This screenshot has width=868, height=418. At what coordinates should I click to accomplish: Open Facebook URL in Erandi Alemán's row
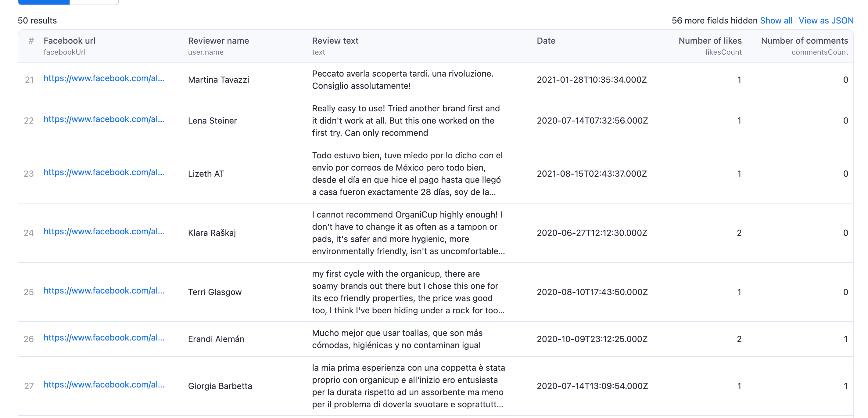(104, 337)
